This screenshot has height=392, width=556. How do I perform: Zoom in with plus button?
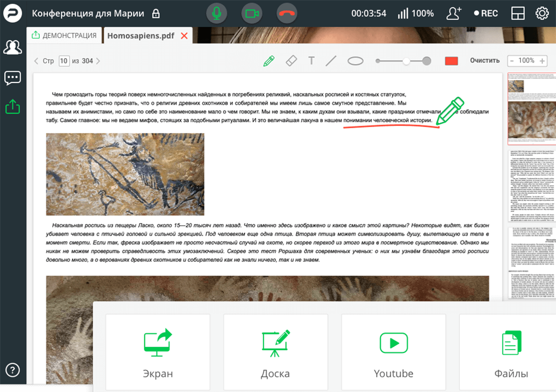coord(541,61)
